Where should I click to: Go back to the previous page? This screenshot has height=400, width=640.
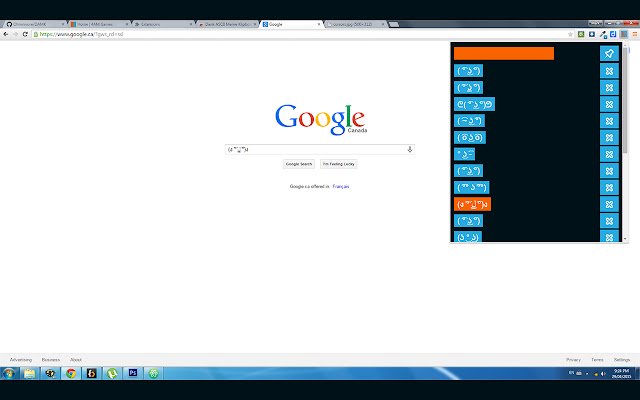point(6,34)
